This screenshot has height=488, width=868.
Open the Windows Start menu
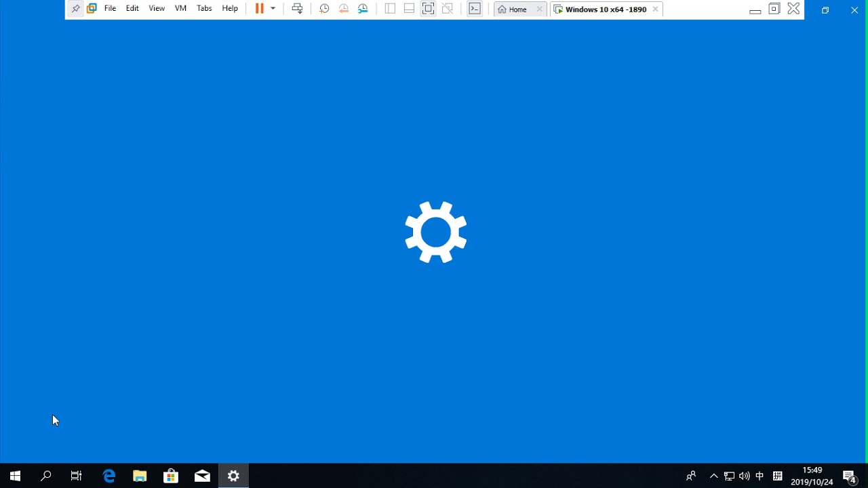[15, 476]
